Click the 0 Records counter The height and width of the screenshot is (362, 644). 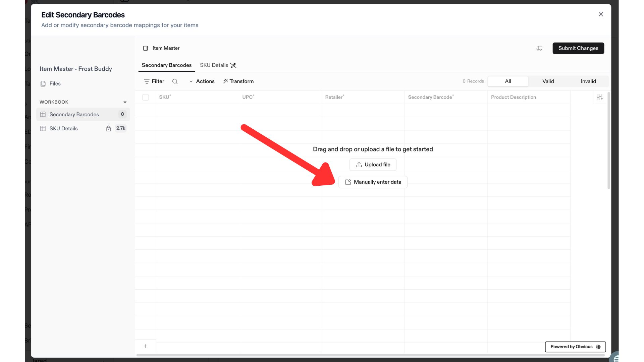coord(473,81)
